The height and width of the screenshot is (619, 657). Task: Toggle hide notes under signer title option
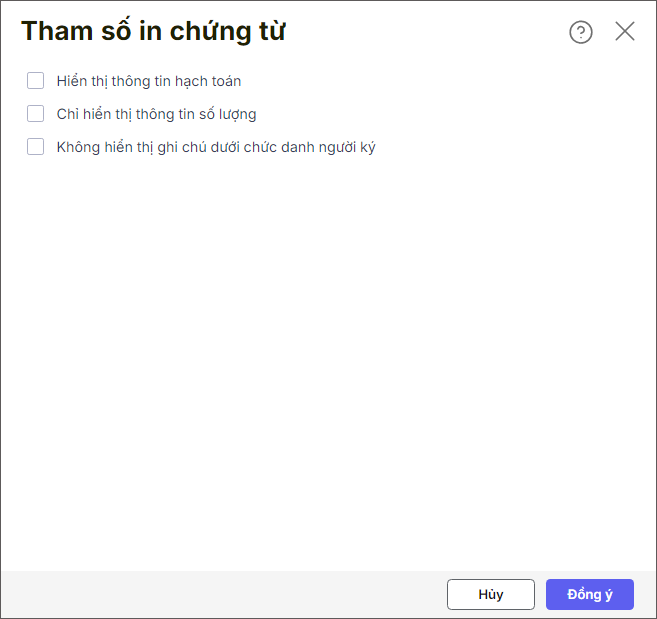(x=36, y=147)
